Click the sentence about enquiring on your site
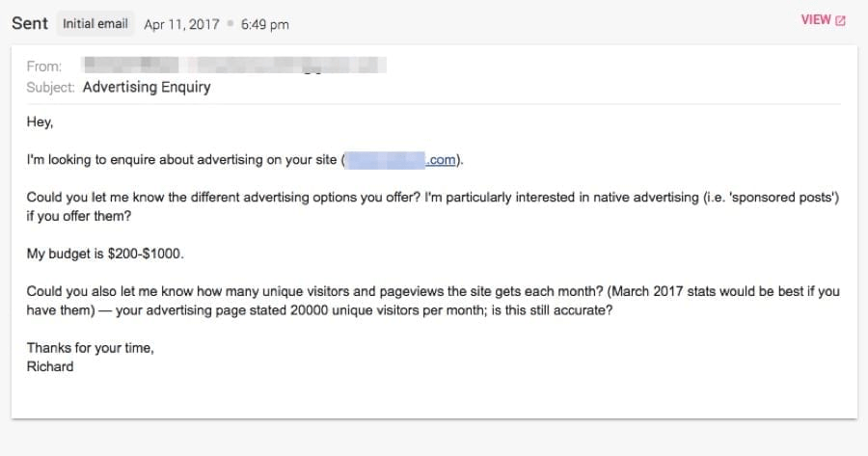 coord(183,160)
